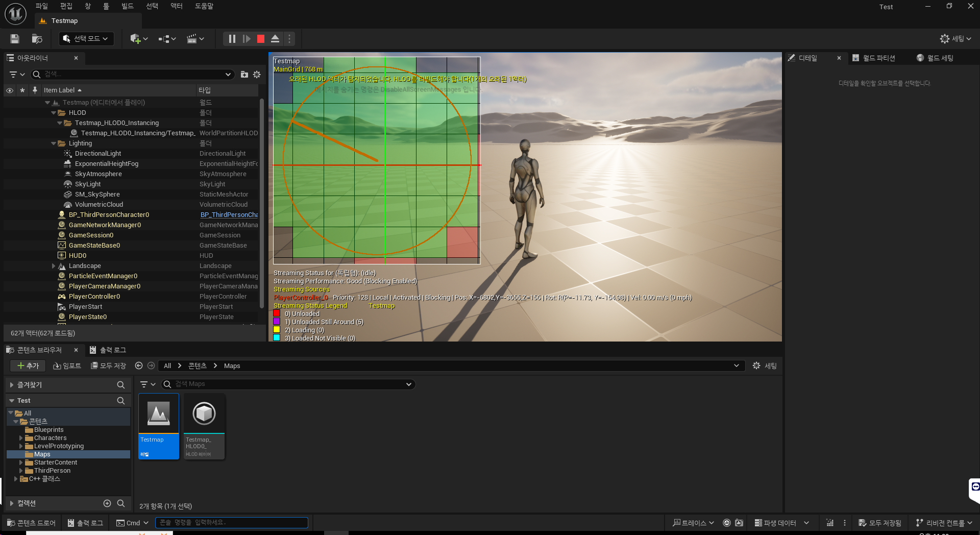Go forward in Content Browser history
The height and width of the screenshot is (535, 980).
pos(151,366)
